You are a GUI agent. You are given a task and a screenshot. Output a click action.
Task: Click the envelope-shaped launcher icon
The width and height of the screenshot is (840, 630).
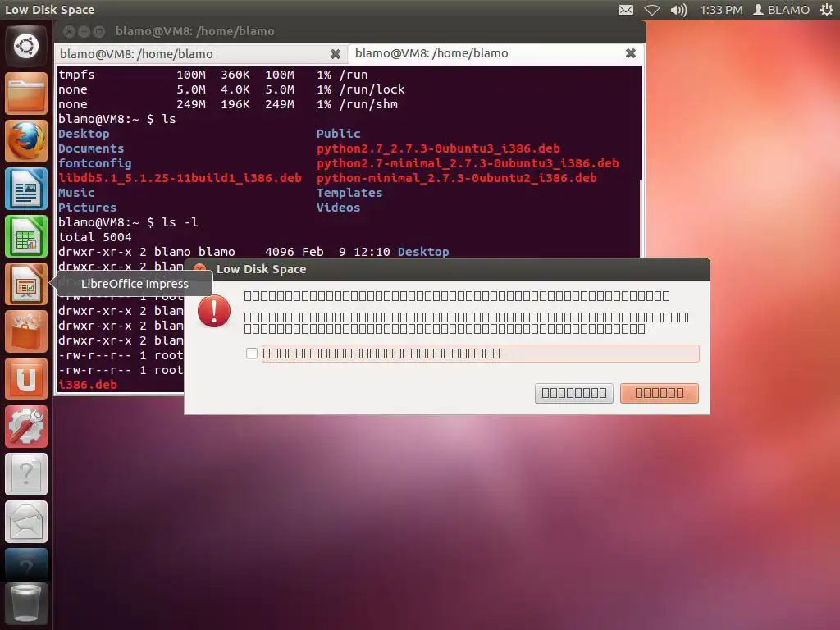click(x=26, y=523)
